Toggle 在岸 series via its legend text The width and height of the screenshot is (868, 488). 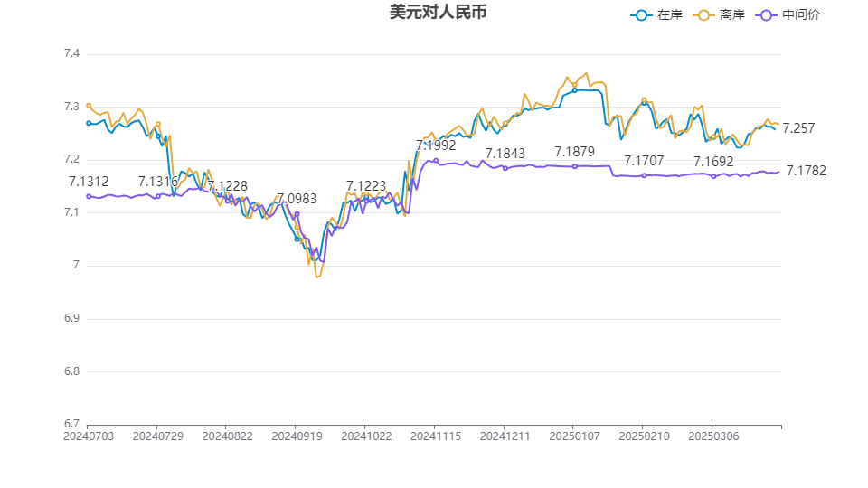(x=669, y=15)
